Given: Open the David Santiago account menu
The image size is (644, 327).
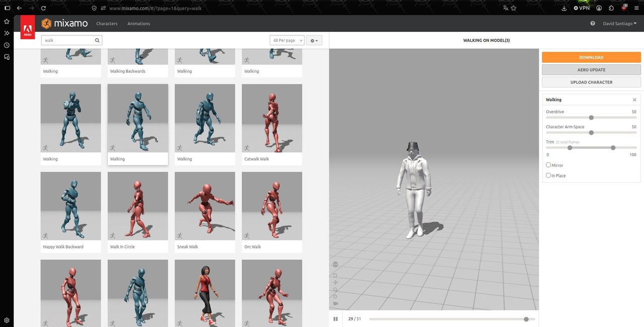Looking at the screenshot, I should click(619, 24).
